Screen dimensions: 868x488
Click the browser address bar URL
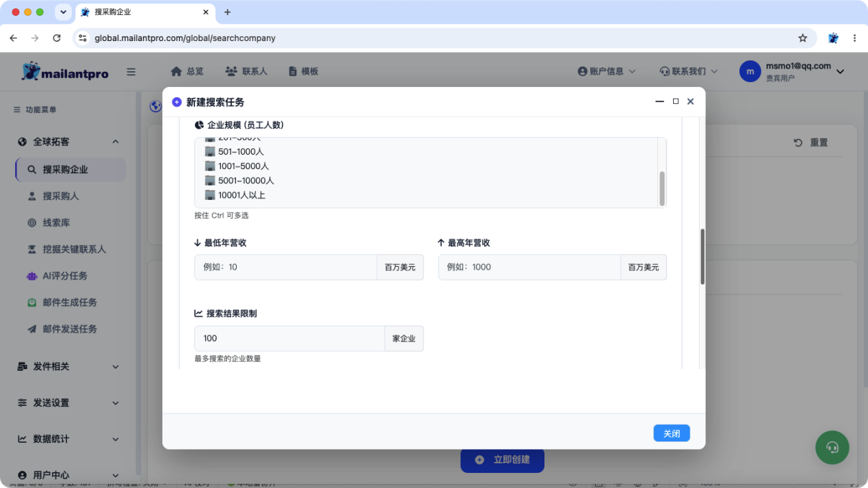click(x=185, y=38)
